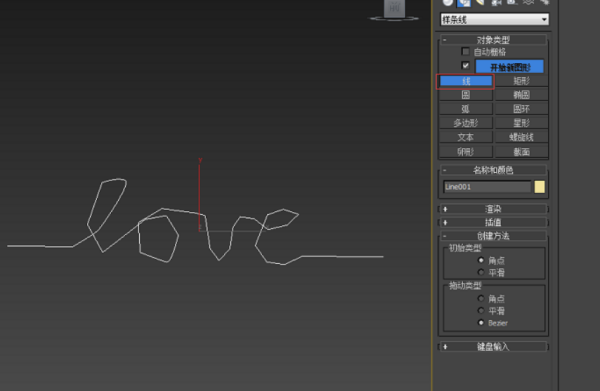Choose the 椭圆 ellipse shape button
The image size is (600, 391).
click(521, 94)
